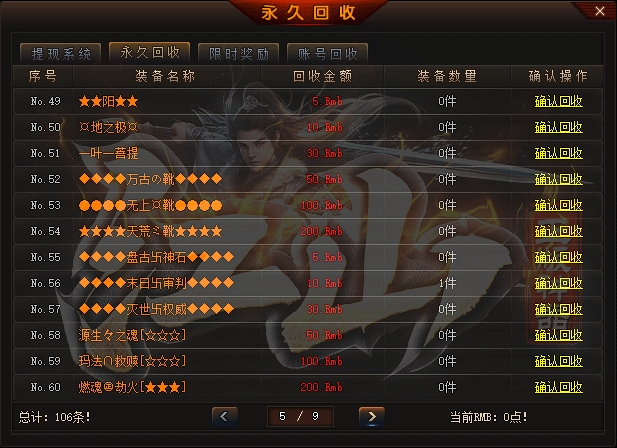Open the 限时奖励 tab
This screenshot has height=448, width=617.
click(238, 53)
